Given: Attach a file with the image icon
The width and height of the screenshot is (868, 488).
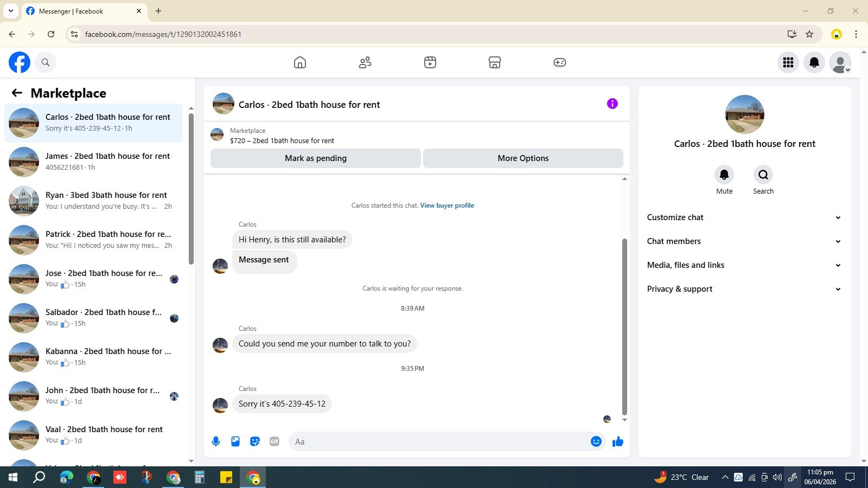Looking at the screenshot, I should pos(235,441).
